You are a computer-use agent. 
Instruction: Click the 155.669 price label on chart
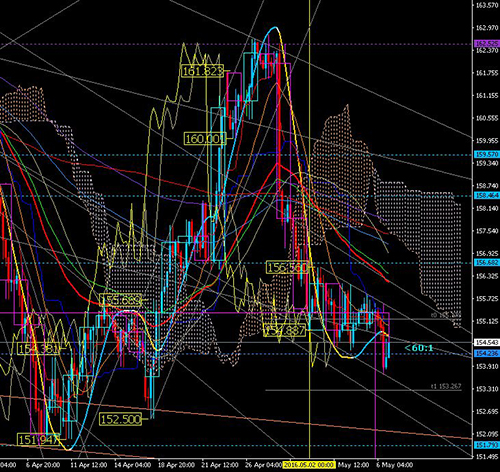121,300
